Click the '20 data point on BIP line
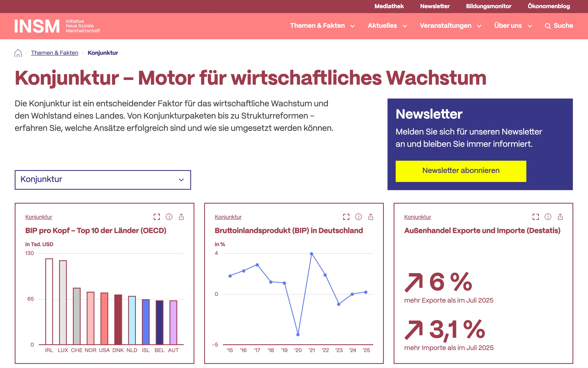Viewport: 588px width, 368px height. (x=298, y=335)
